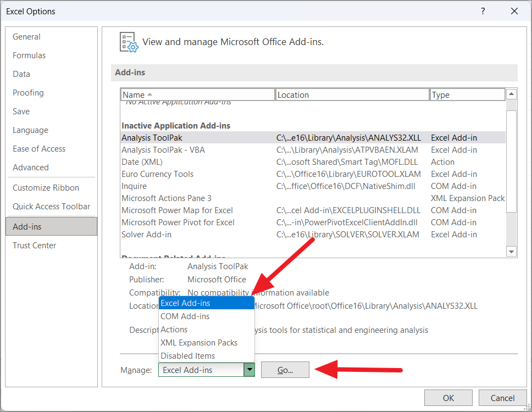This screenshot has width=532, height=412.
Task: Open the Formulas options category
Action: point(29,55)
